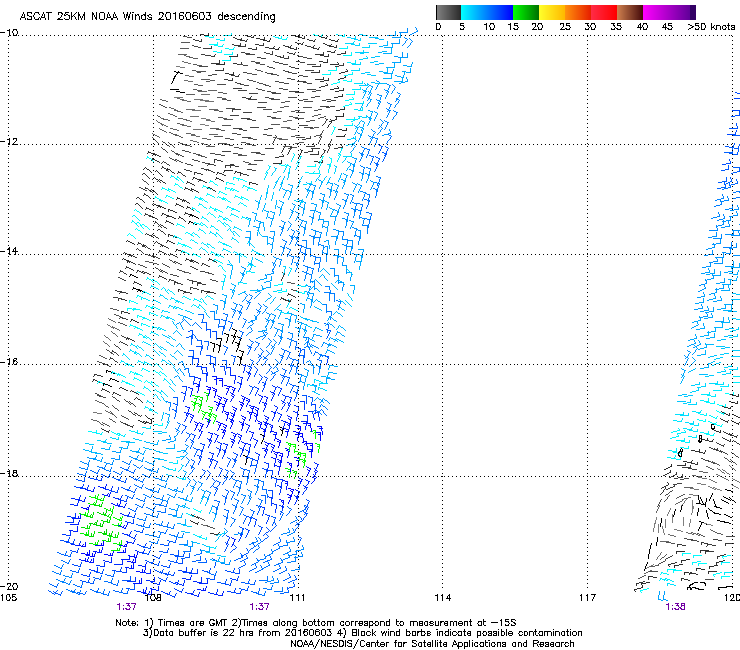Click the 'Data buffer is 22 hrs' note
The image size is (740, 650).
pyautogui.click(x=238, y=633)
